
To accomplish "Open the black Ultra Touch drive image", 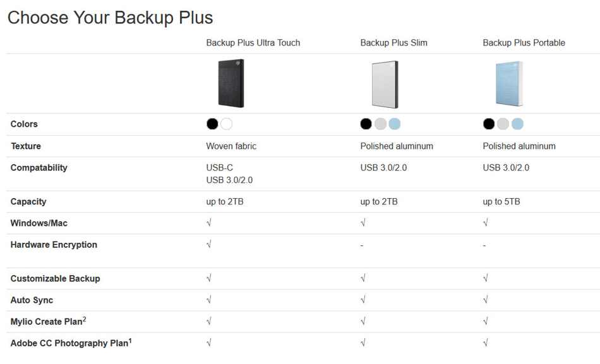I will pyautogui.click(x=231, y=83).
